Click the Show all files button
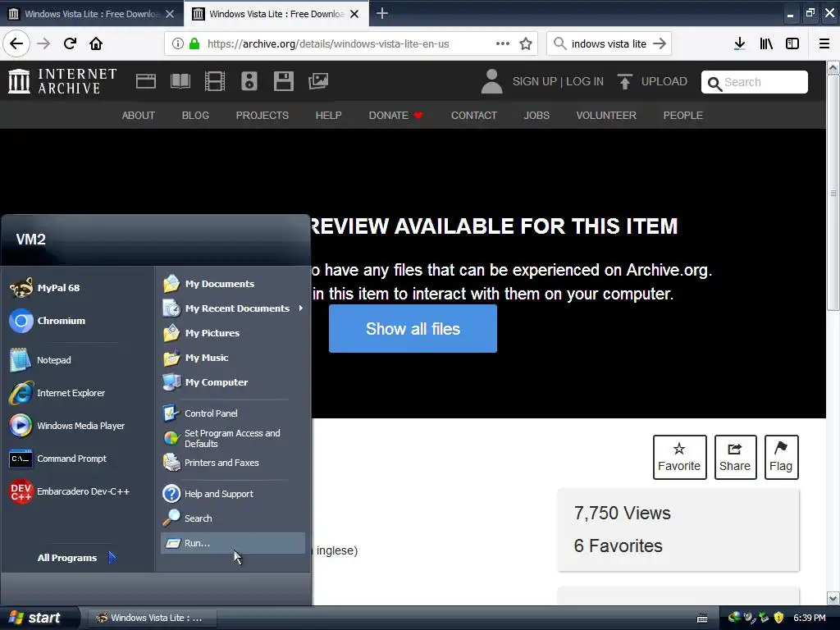The image size is (840, 630). click(413, 328)
